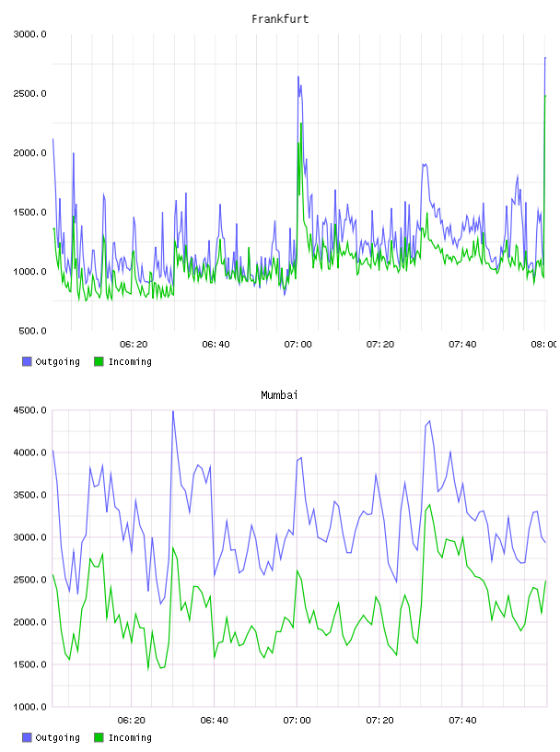560x752 pixels.
Task: Select the Mumbai chart title
Action: (279, 395)
